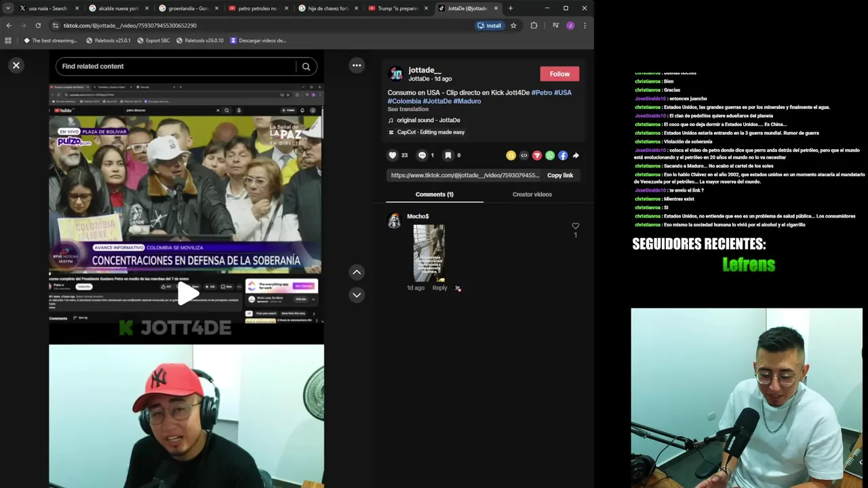Open more share options arrow
Viewport: 868px width, 488px height.
pyautogui.click(x=576, y=155)
